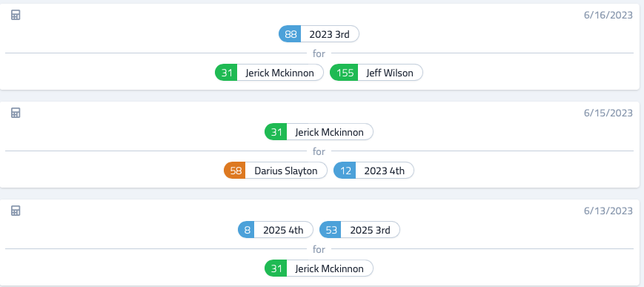Open Darius Slayton player chip

tap(276, 171)
